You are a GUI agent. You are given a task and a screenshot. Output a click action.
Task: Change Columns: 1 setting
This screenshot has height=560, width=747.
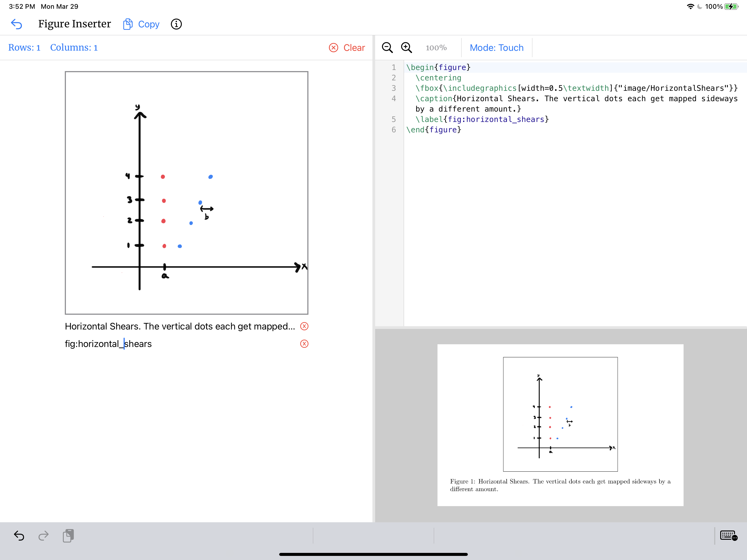(x=74, y=48)
